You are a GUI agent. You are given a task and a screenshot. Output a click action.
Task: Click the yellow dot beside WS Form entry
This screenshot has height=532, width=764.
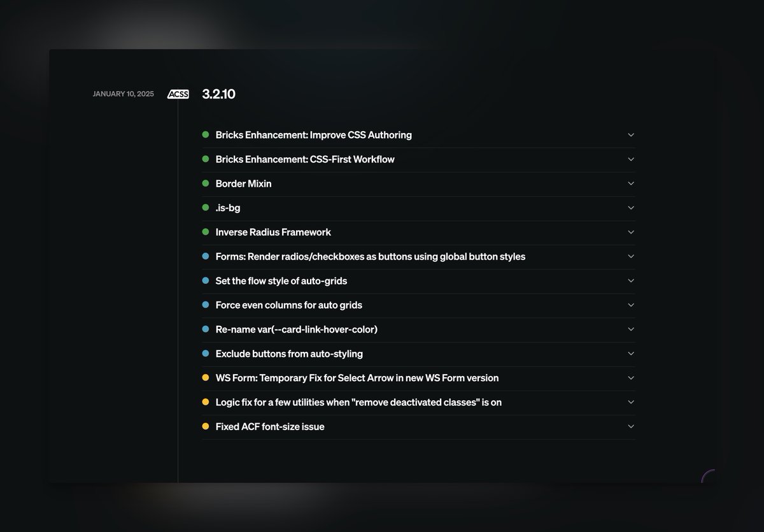click(206, 377)
